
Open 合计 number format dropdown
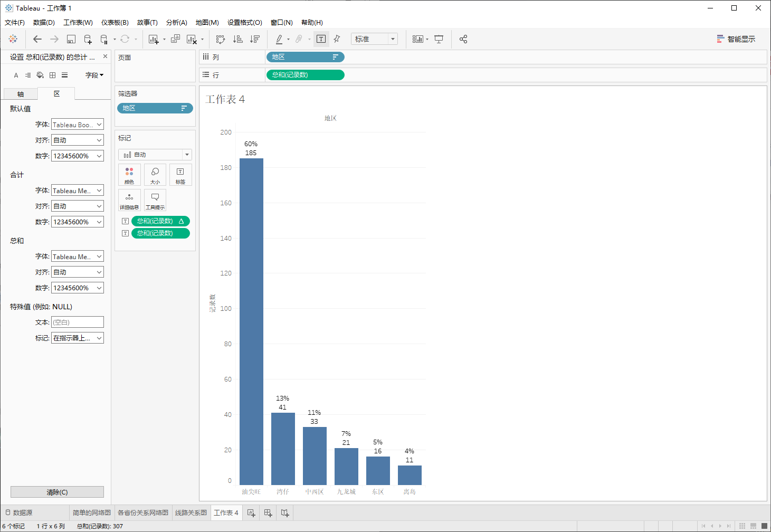78,222
